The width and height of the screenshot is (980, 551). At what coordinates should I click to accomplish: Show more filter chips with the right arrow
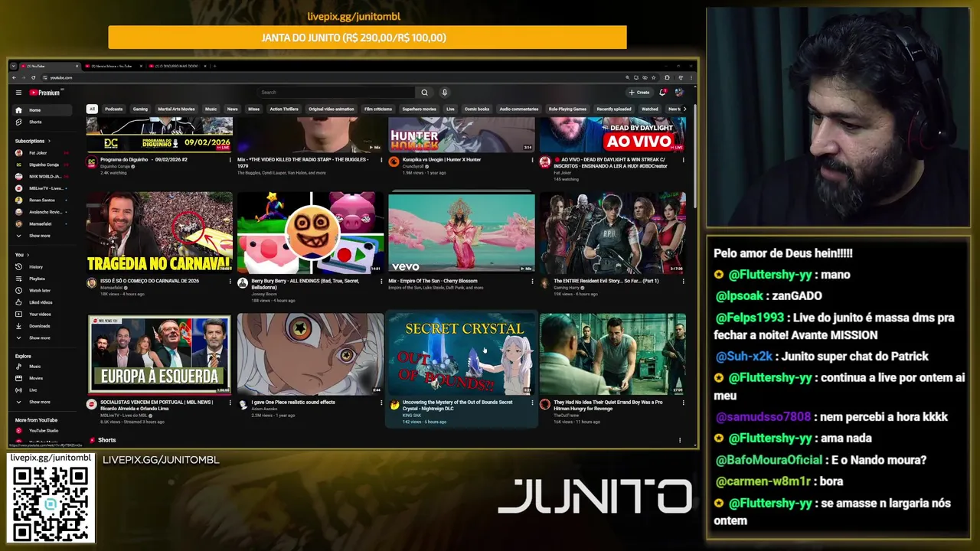(684, 109)
